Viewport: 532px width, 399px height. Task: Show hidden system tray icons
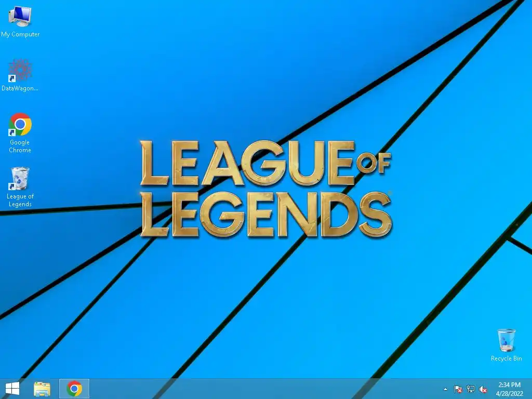coord(445,389)
